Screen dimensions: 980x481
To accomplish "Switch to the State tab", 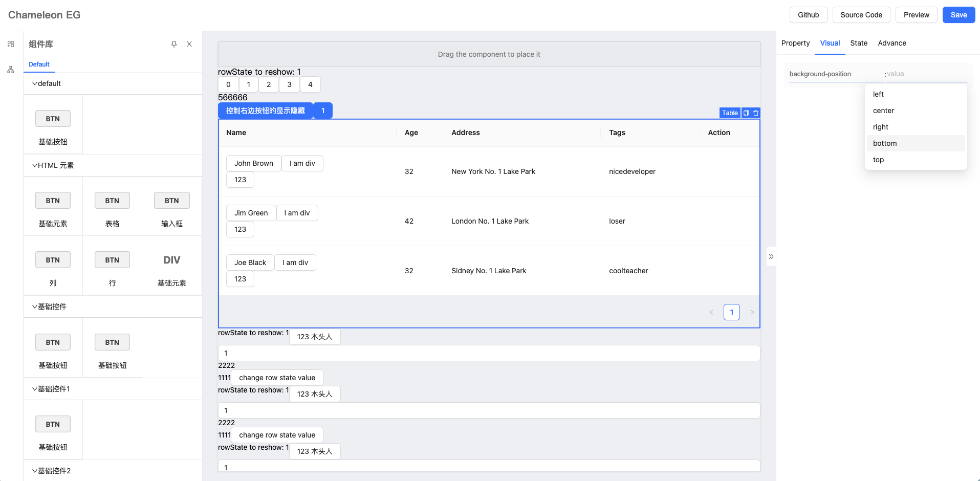I will pyautogui.click(x=859, y=43).
